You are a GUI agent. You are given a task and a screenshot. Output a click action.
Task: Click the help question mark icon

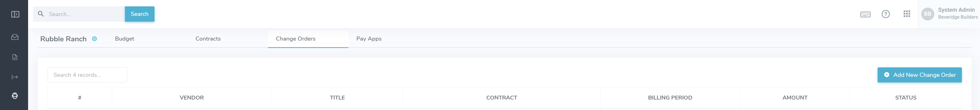coord(886,14)
